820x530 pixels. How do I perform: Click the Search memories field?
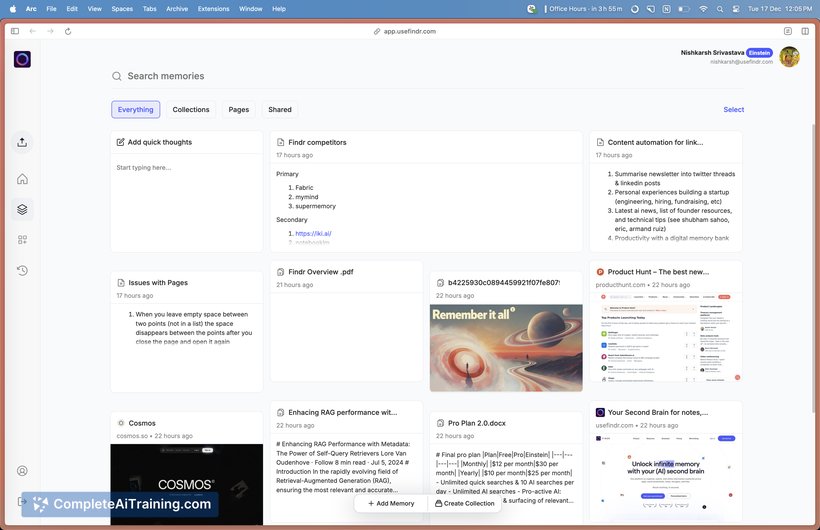click(x=426, y=76)
